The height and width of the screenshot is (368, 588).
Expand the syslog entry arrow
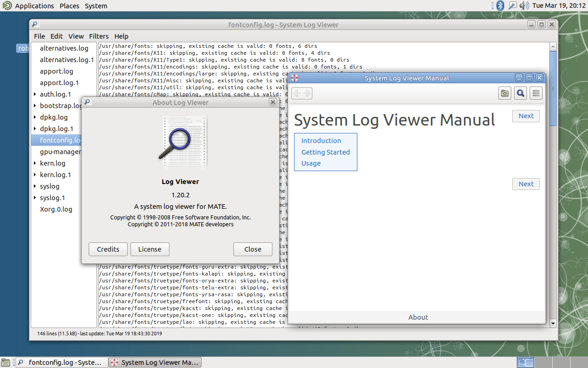(x=35, y=186)
